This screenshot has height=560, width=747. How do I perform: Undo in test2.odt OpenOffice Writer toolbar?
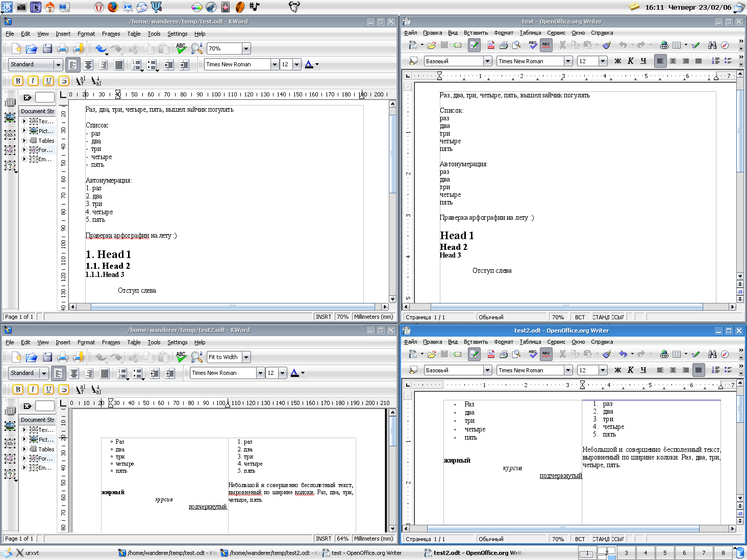click(623, 354)
